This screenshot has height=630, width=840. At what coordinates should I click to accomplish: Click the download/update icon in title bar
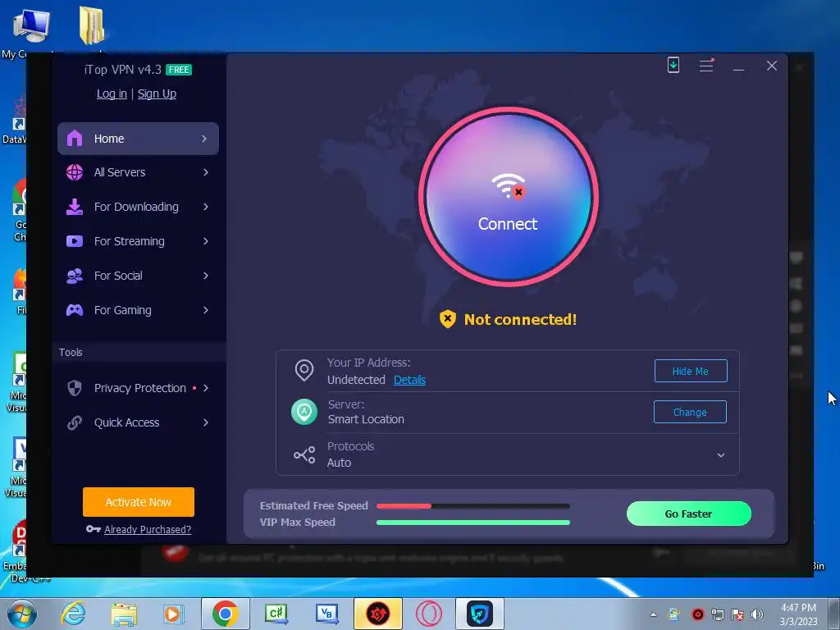673,66
